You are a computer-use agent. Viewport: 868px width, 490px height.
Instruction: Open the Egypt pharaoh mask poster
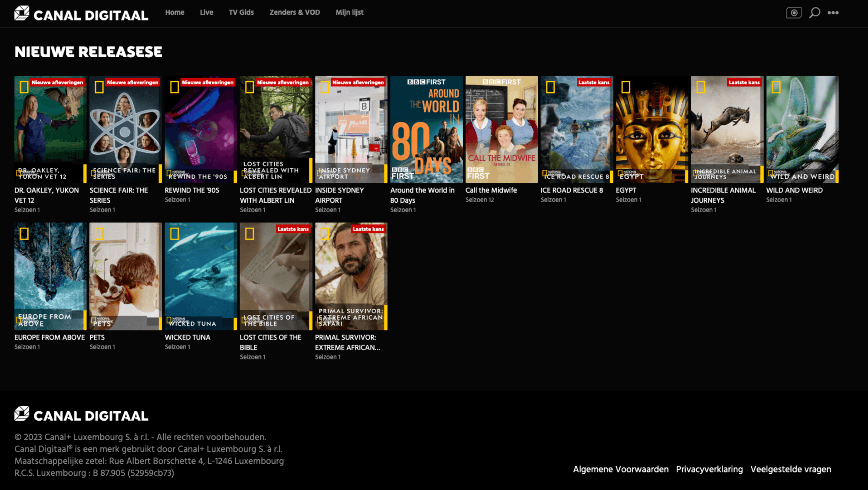652,129
